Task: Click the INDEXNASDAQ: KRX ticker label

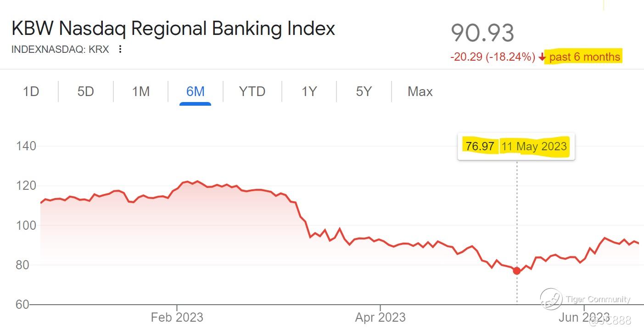Action: tap(60, 49)
